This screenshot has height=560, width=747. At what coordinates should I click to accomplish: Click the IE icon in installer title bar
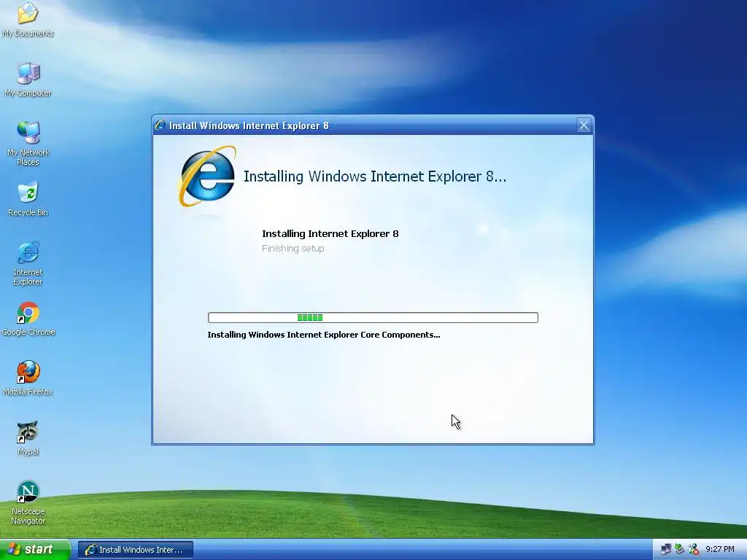click(x=160, y=125)
